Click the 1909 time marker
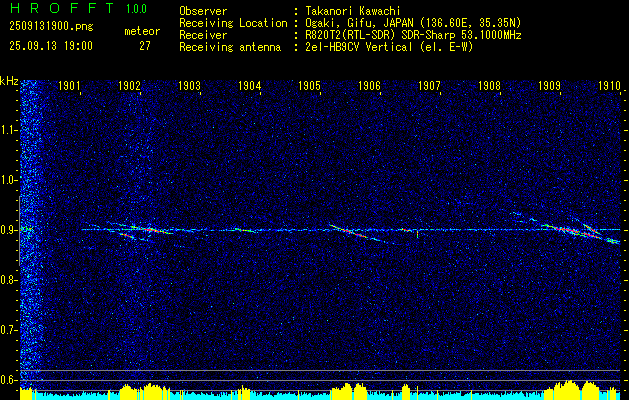 550,85
